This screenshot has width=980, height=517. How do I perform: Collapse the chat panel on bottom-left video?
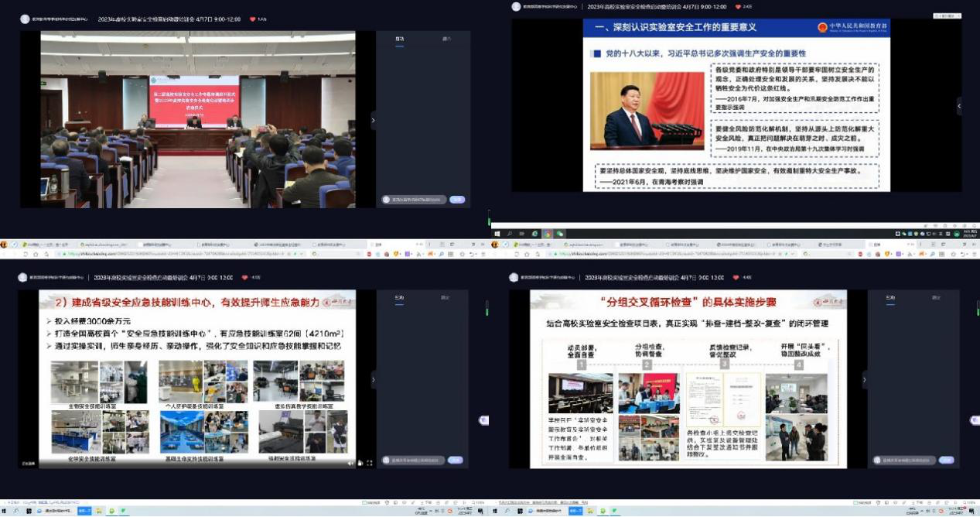372,379
